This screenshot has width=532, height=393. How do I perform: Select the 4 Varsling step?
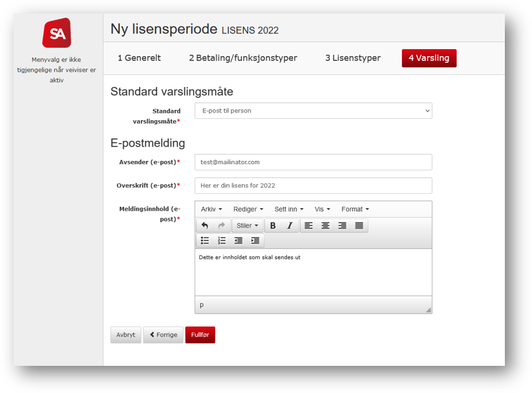(x=429, y=58)
